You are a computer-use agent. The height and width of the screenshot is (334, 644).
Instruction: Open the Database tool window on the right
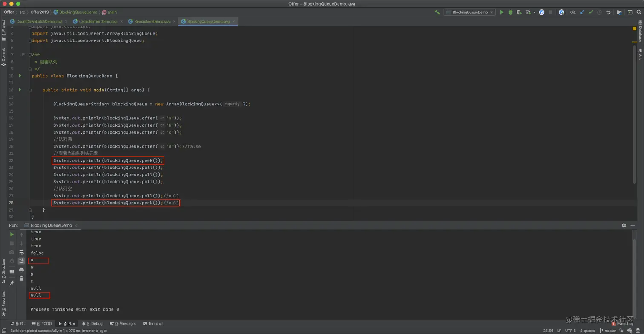pos(640,31)
